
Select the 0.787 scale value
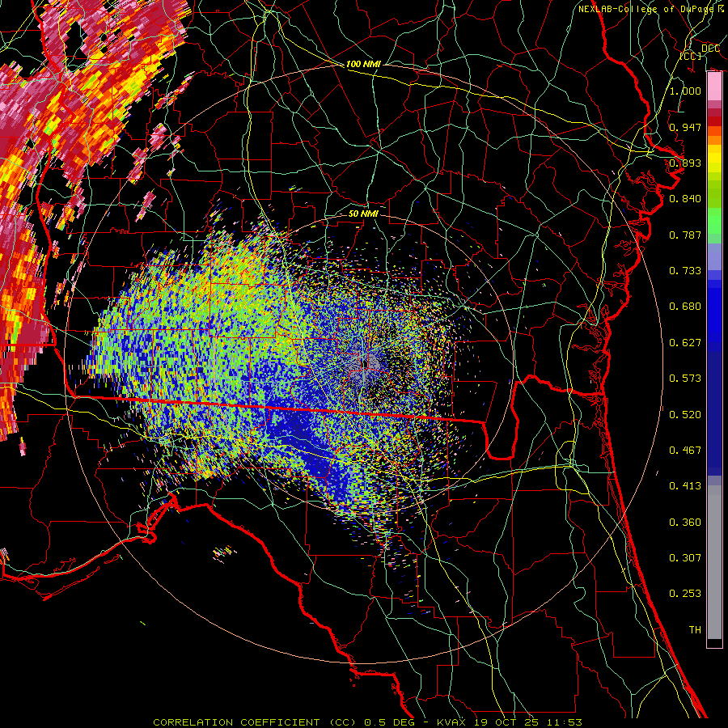[685, 235]
